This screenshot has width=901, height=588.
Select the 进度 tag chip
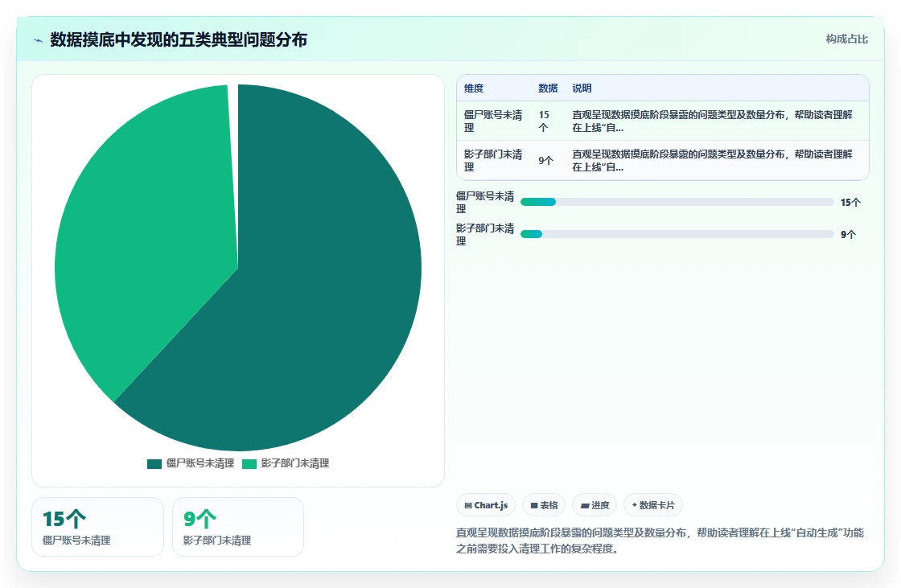(x=594, y=505)
